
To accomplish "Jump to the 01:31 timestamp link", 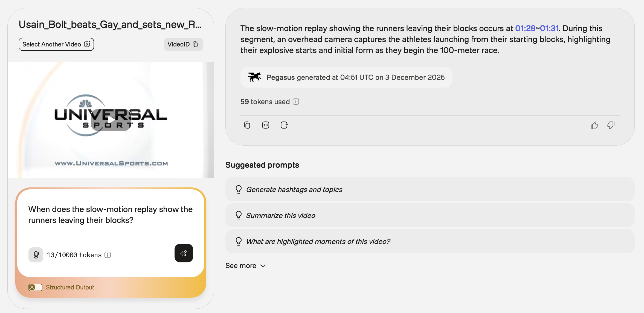I will tap(549, 28).
